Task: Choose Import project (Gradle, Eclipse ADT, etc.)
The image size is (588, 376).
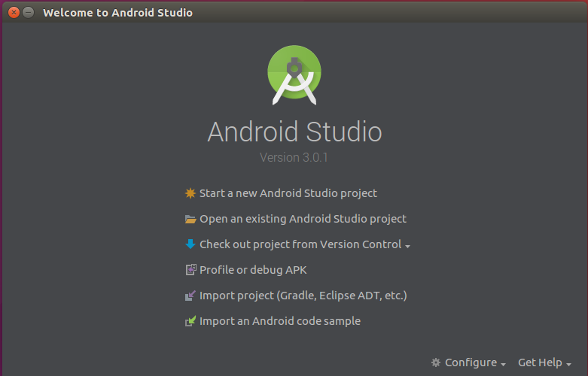Action: click(303, 296)
